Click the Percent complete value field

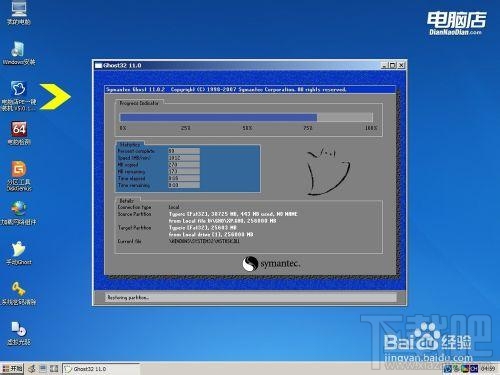click(184, 151)
